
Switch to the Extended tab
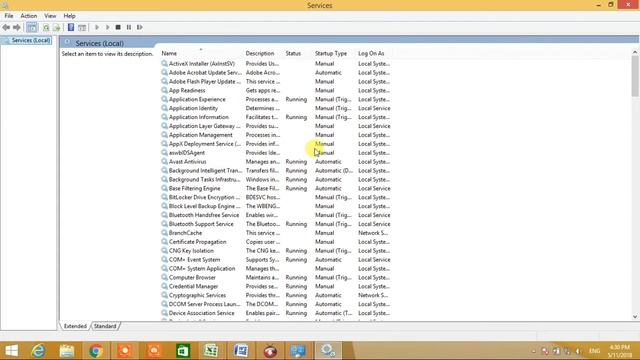75,326
